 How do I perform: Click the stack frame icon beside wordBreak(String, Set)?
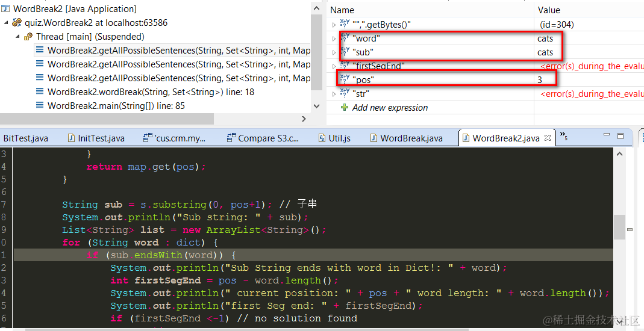click(x=40, y=91)
